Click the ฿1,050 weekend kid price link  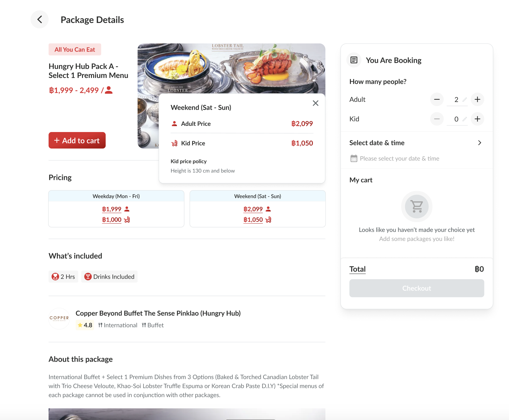(x=253, y=220)
